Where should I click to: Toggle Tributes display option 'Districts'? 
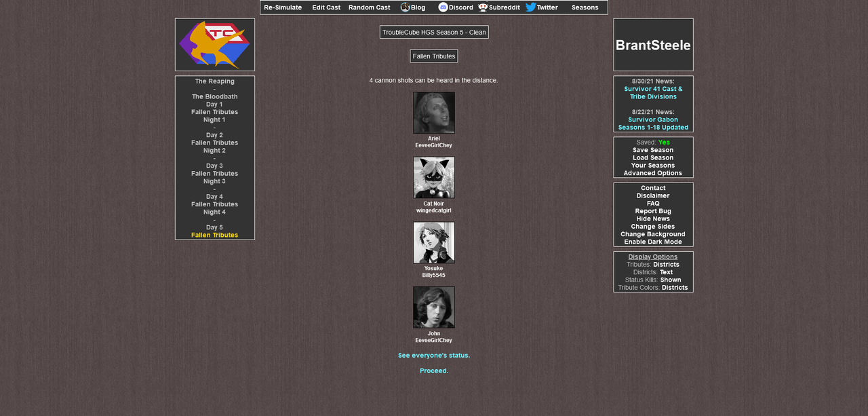point(666,265)
